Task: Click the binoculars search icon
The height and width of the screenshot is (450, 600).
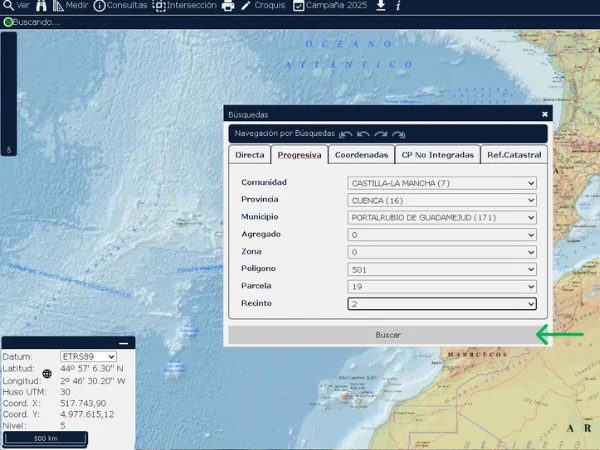Action: (41, 6)
